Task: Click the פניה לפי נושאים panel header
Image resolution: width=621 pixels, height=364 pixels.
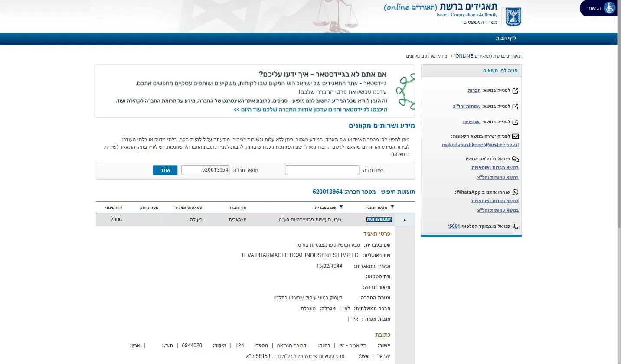Action: (471, 71)
